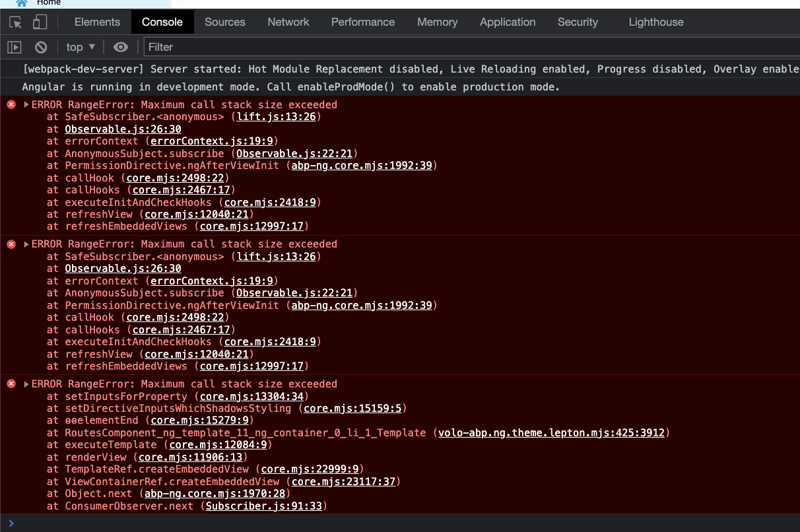Clear the console with the ban icon

(41, 47)
